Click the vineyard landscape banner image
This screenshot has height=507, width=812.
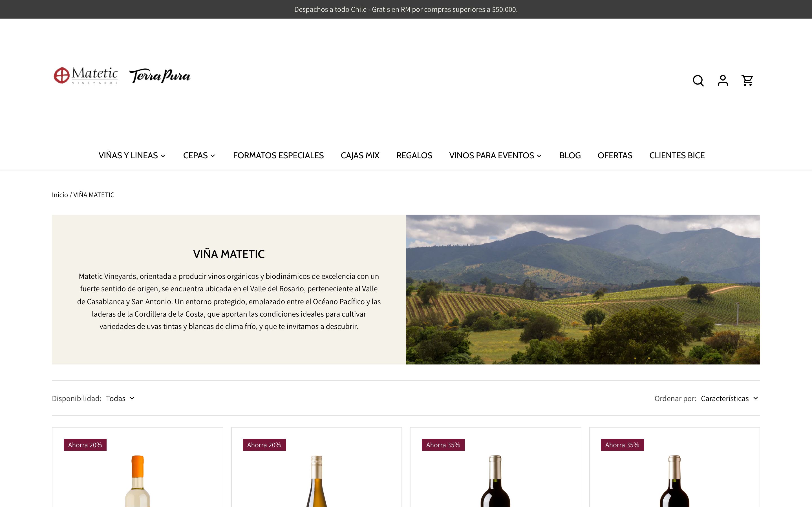click(583, 289)
